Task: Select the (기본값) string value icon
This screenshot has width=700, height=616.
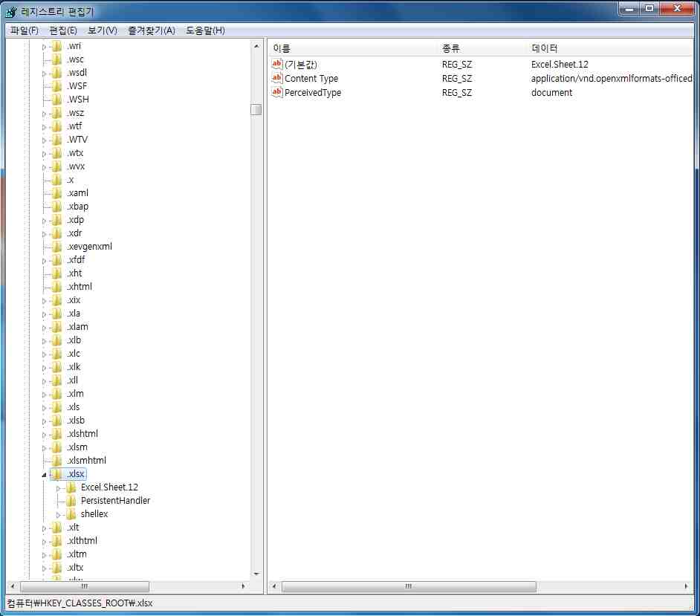Action: 276,65
